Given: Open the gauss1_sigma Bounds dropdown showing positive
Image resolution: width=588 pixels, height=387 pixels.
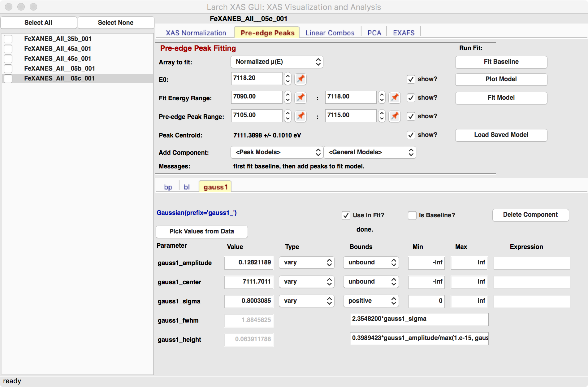Looking at the screenshot, I should 371,301.
